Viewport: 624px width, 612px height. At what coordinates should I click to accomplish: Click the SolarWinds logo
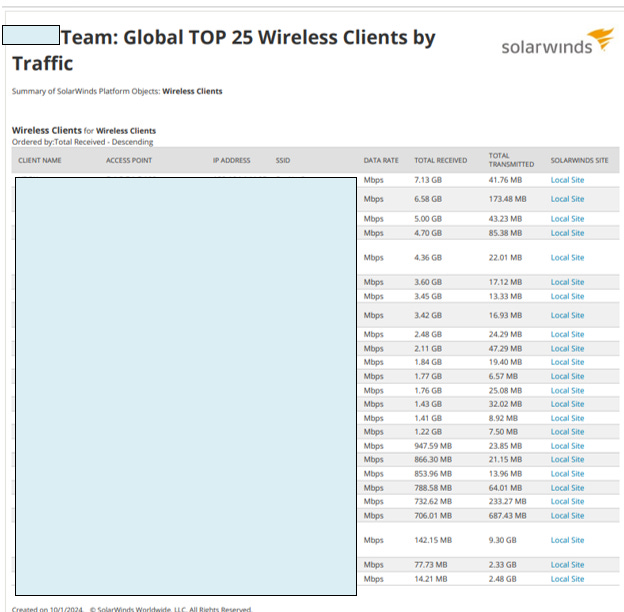(x=558, y=42)
